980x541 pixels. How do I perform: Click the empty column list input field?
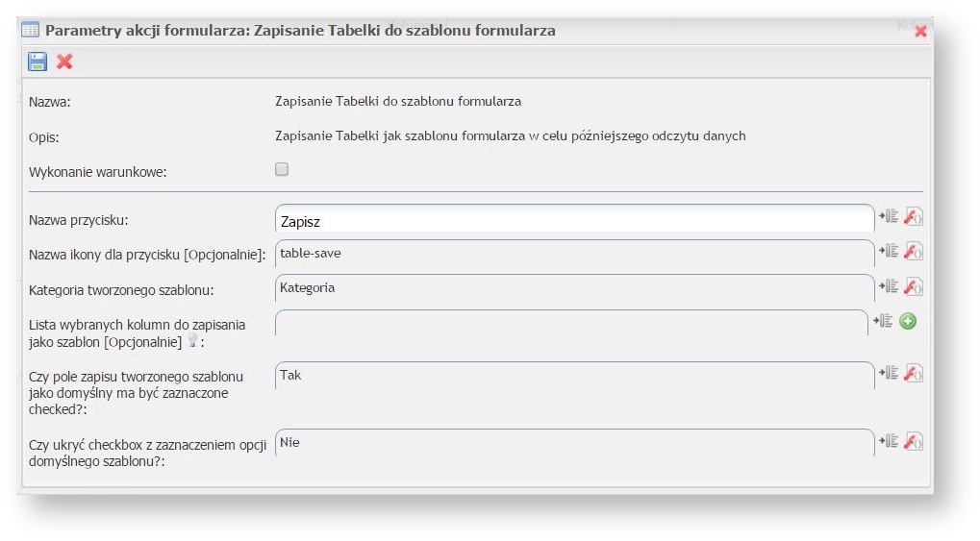coord(571,323)
